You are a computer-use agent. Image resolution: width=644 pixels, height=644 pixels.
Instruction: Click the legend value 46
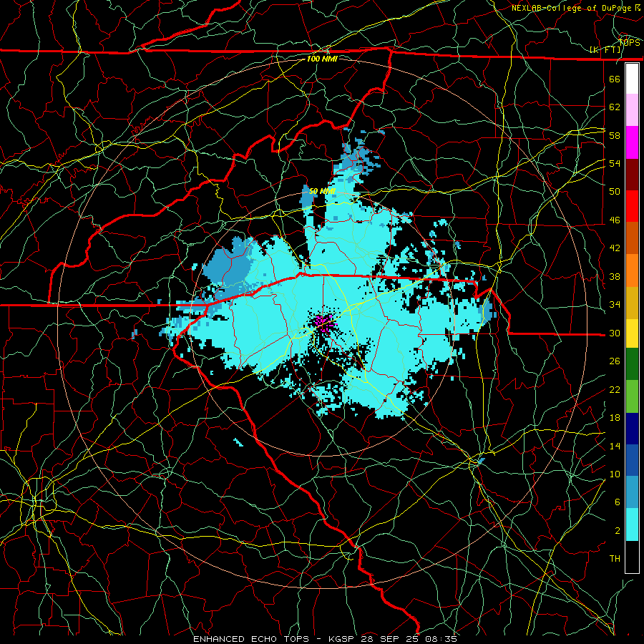tap(615, 220)
